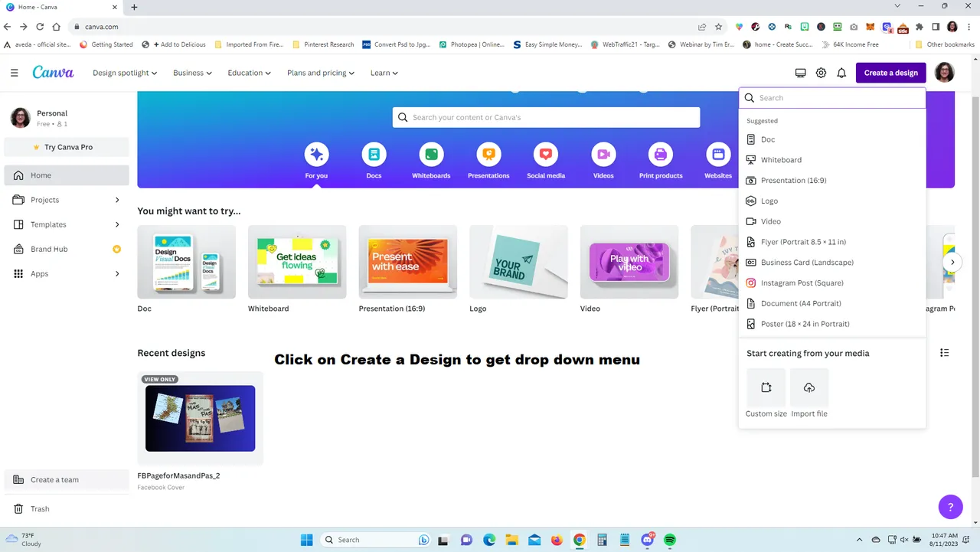The height and width of the screenshot is (552, 980).
Task: Click the Windows taskbar Search box
Action: coord(377,540)
